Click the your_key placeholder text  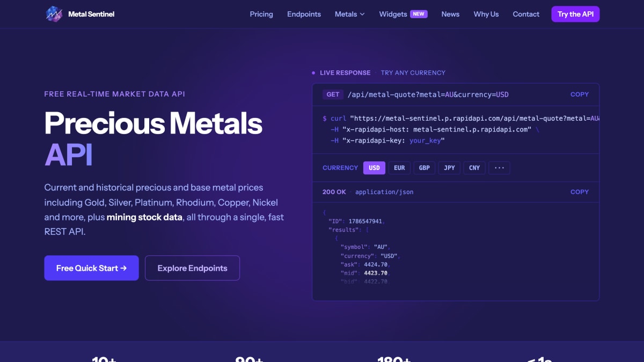click(x=426, y=141)
